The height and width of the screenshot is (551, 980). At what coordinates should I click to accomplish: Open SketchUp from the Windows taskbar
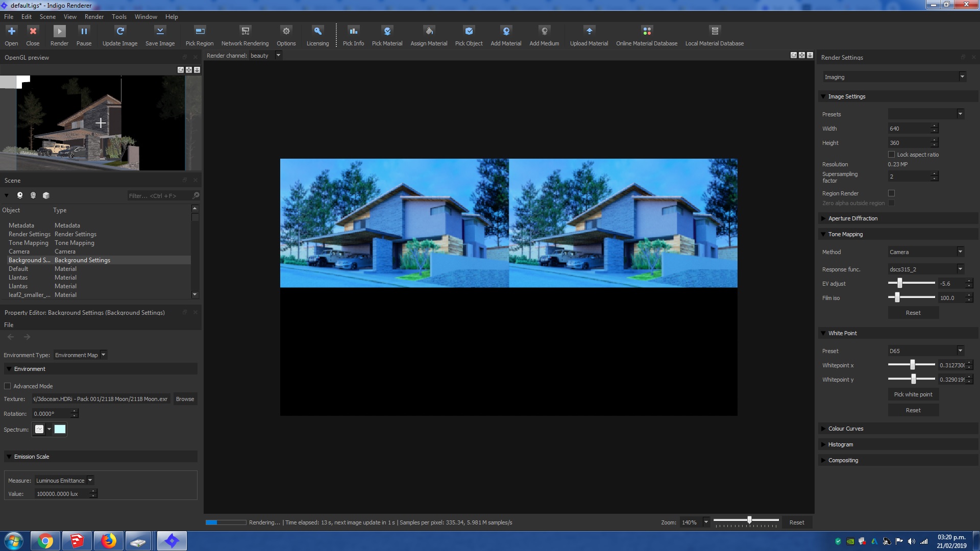click(77, 541)
